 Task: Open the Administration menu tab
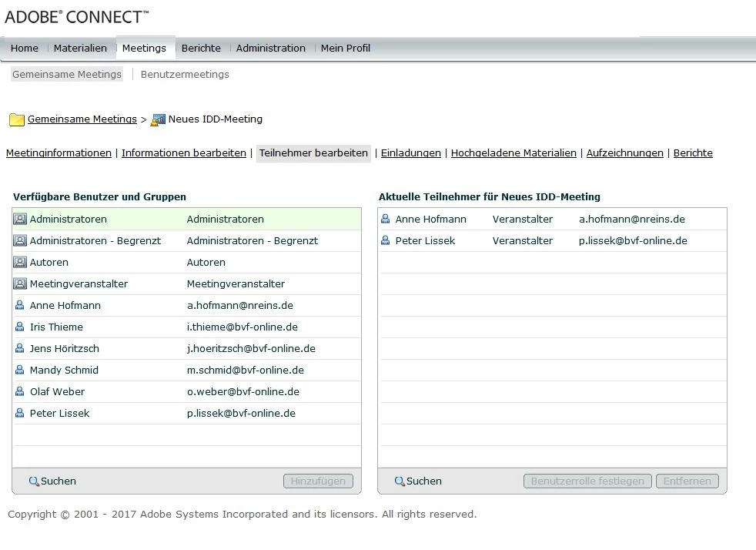tap(270, 49)
